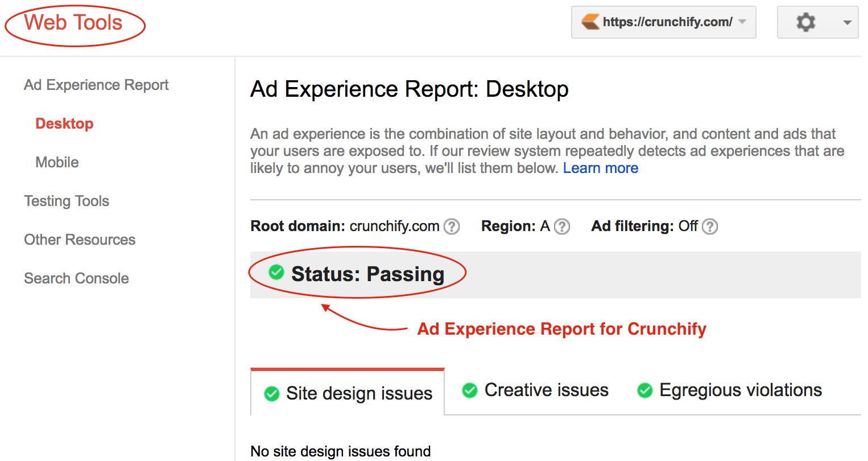Switch to Egregious violations tab
The width and height of the screenshot is (868, 461).
coord(730,390)
